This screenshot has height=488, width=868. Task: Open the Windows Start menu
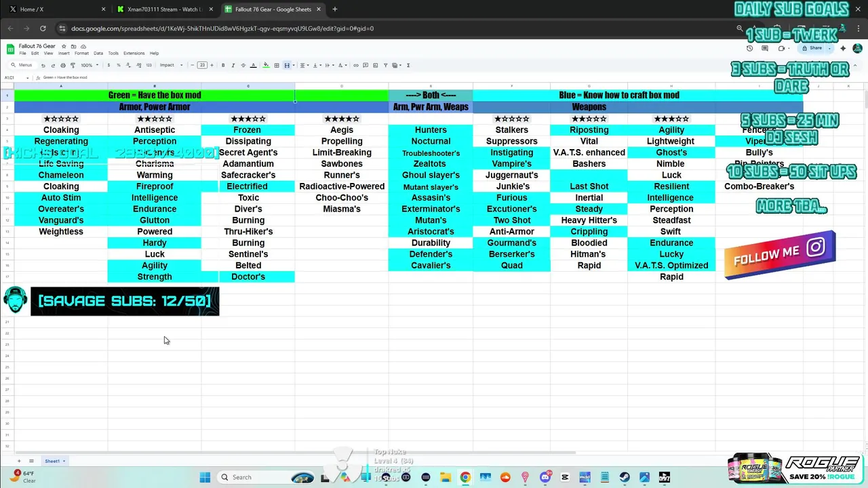[205, 477]
